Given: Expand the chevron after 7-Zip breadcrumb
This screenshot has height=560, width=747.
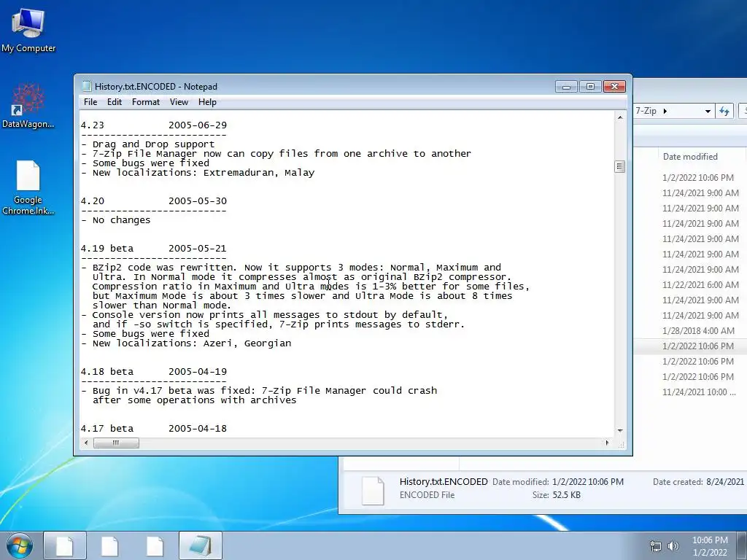Looking at the screenshot, I should 665,111.
